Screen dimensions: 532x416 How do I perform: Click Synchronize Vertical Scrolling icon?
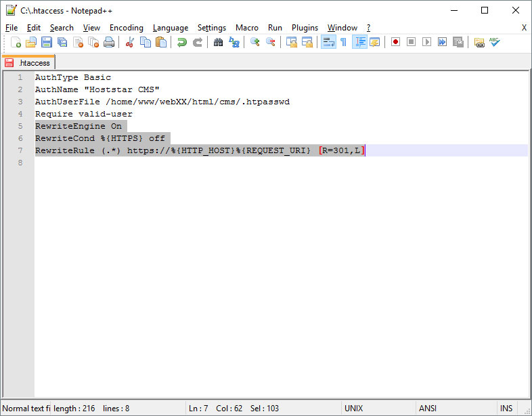click(x=292, y=42)
